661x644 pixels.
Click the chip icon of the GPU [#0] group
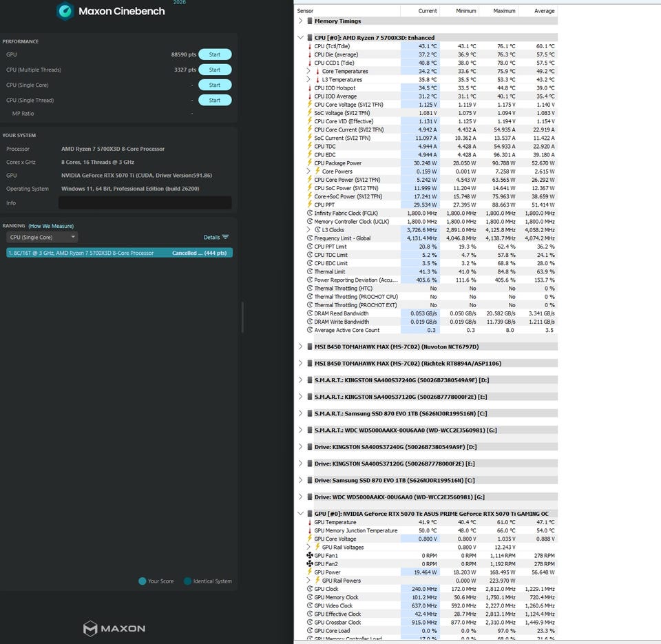[x=310, y=514]
